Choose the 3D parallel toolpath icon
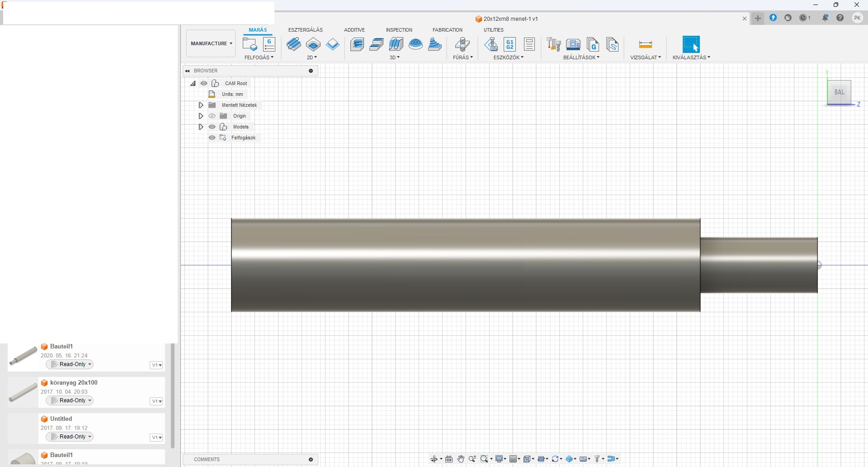The height and width of the screenshot is (467, 868). (396, 44)
